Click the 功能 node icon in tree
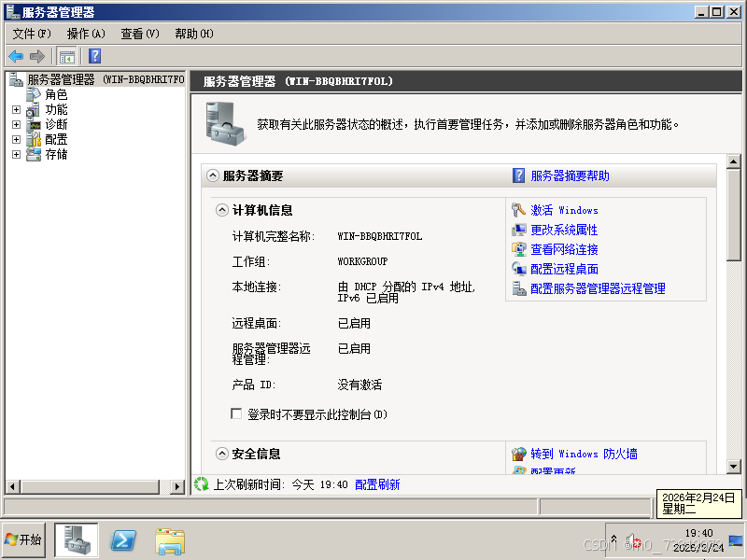 [34, 110]
